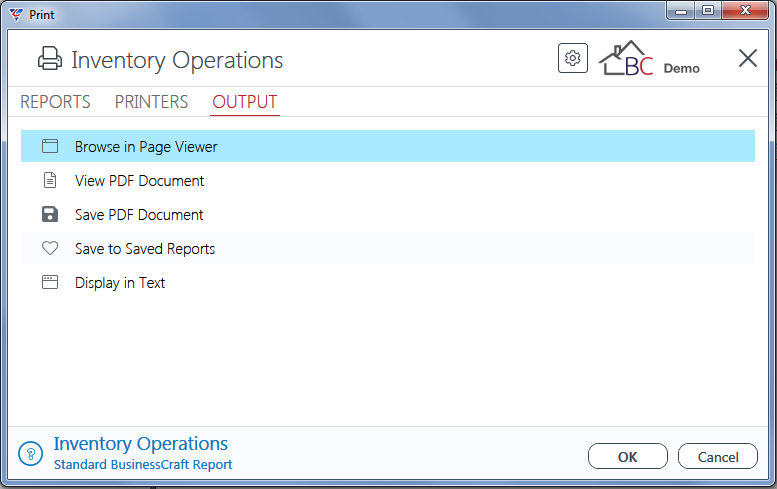The width and height of the screenshot is (777, 489).
Task: Click Standard BusinessCraft Report text
Action: [143, 465]
